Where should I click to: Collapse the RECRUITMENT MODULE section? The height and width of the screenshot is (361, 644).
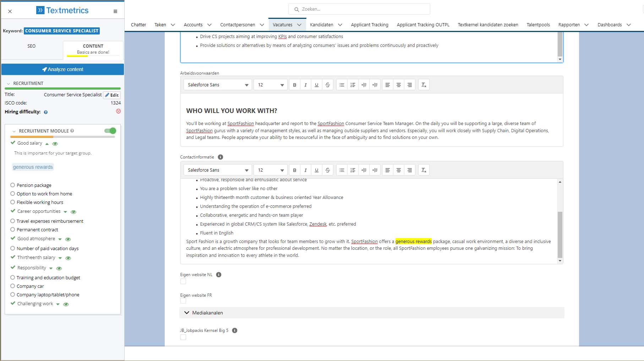pos(14,131)
